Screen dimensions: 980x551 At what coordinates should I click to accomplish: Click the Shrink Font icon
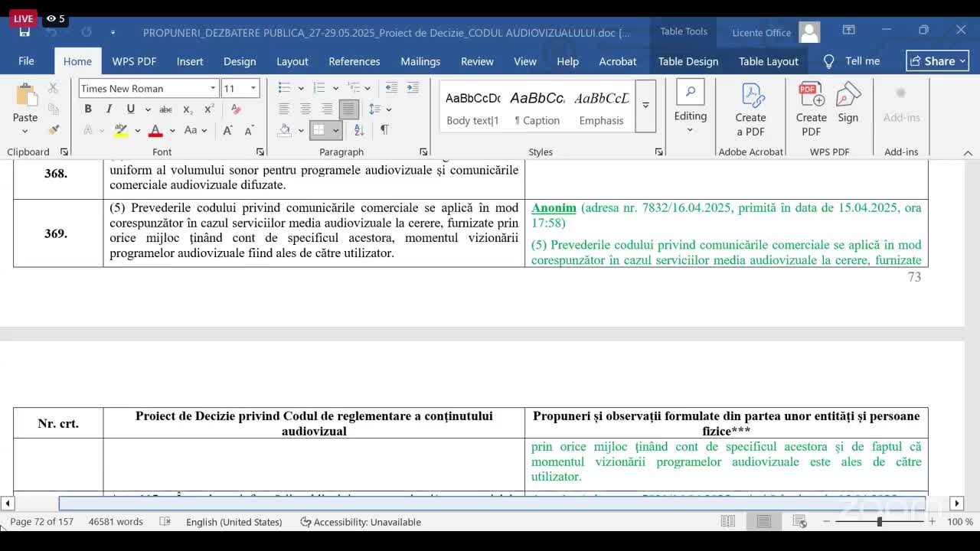tap(249, 130)
